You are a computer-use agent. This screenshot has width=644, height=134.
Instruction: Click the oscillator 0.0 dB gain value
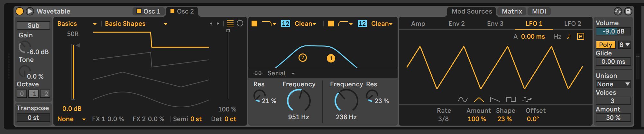click(x=72, y=109)
